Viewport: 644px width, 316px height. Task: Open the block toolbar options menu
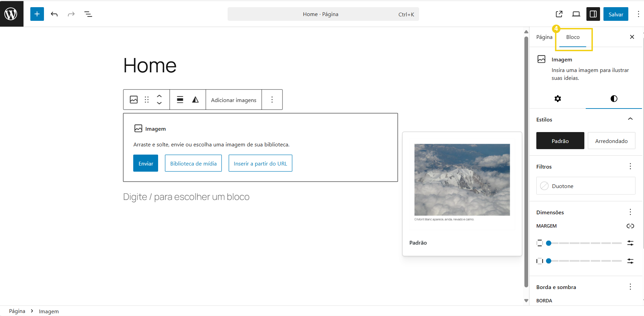272,100
